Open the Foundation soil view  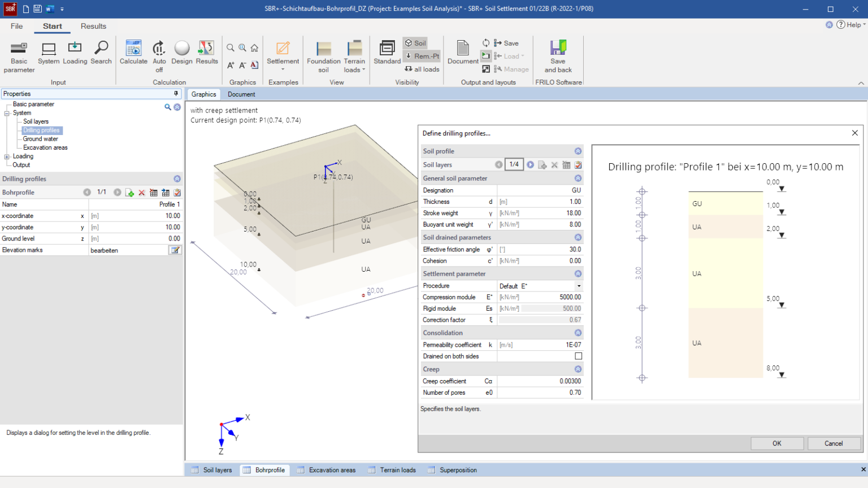tap(323, 56)
